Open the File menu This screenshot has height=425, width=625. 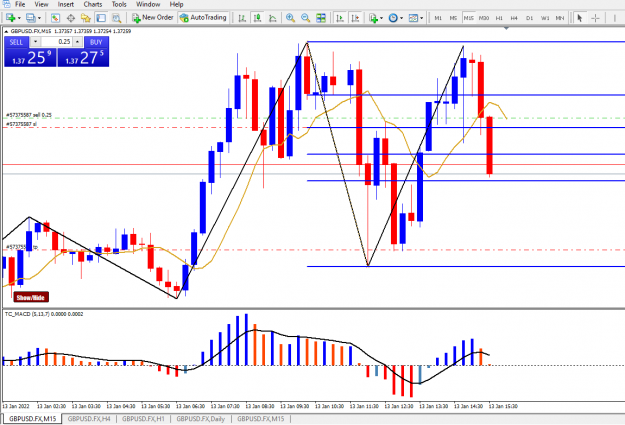tap(20, 4)
